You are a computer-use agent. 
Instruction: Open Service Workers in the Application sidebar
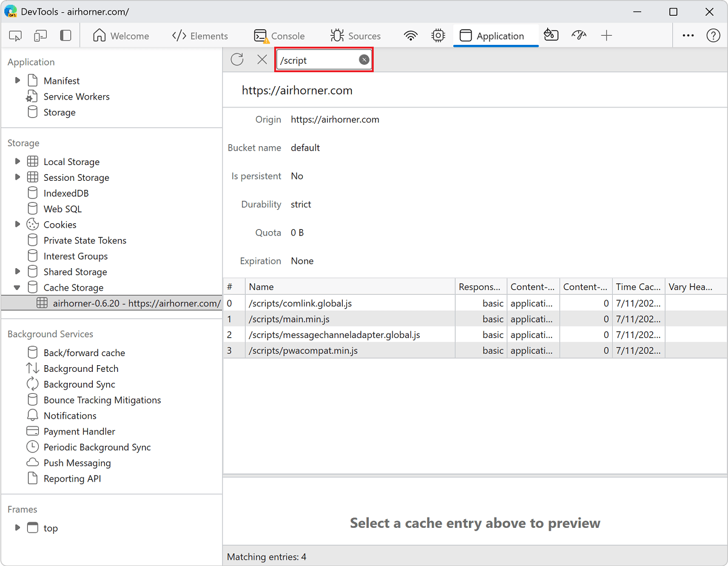pos(76,96)
